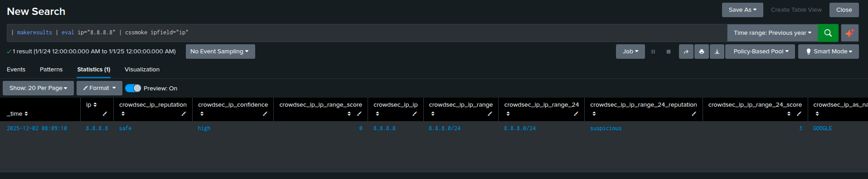Edit formatting of crowdsec_ip_ip_range_24_reputation column
This screenshot has height=179, width=868.
694,114
